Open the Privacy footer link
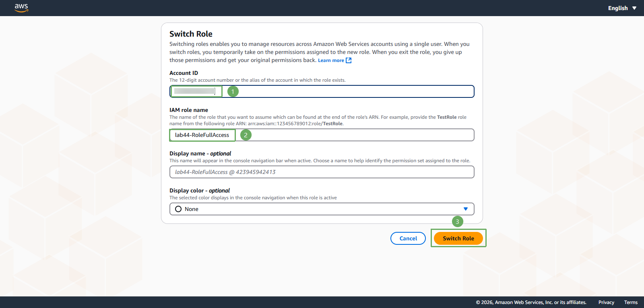This screenshot has width=644, height=308. tap(606, 302)
